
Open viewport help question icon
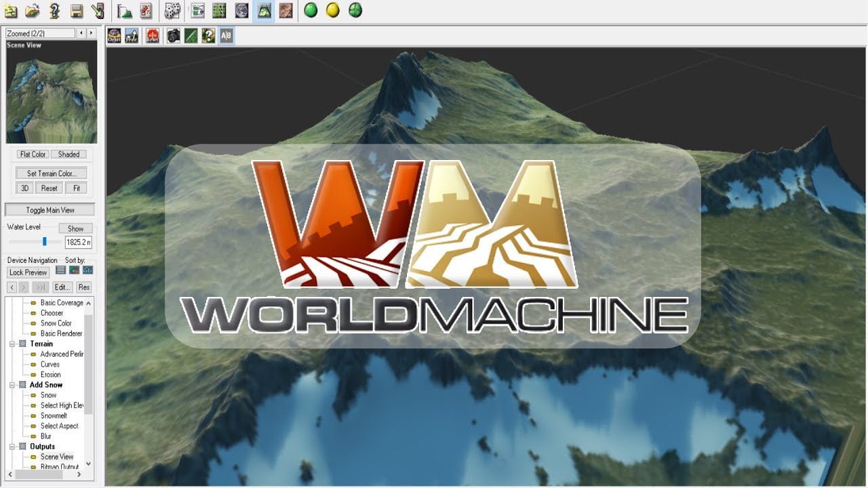click(x=208, y=36)
